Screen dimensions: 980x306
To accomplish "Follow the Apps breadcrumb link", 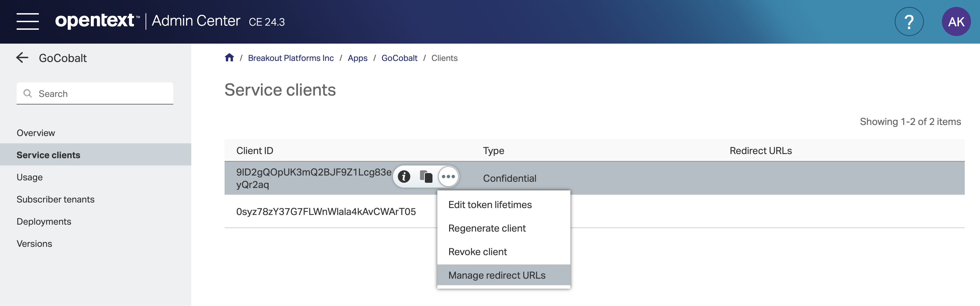I will (x=357, y=58).
